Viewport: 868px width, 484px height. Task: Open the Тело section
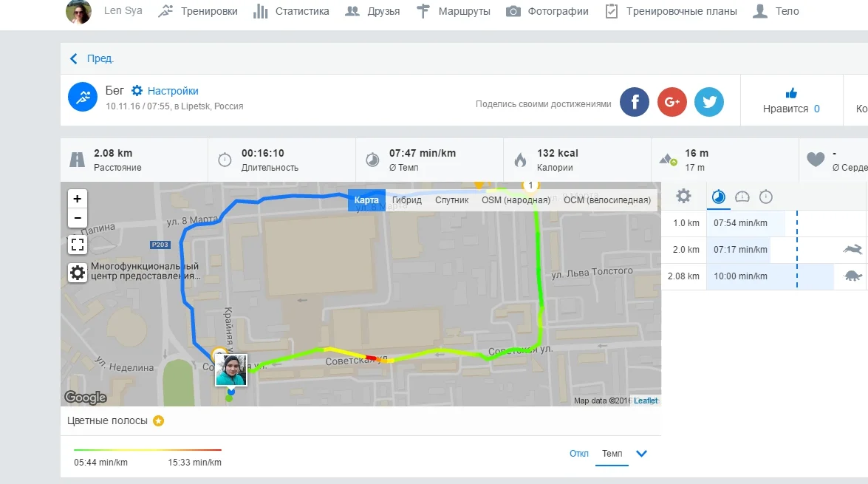coord(776,11)
